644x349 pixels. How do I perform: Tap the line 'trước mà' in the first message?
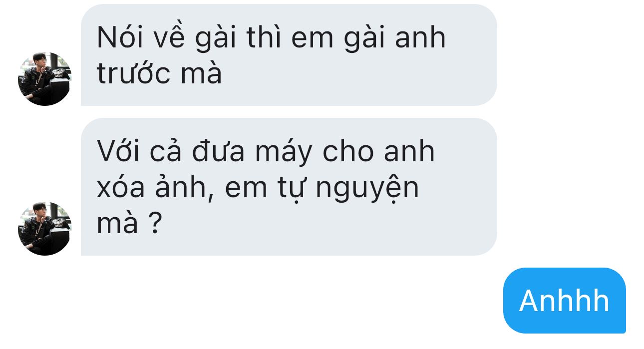point(159,74)
